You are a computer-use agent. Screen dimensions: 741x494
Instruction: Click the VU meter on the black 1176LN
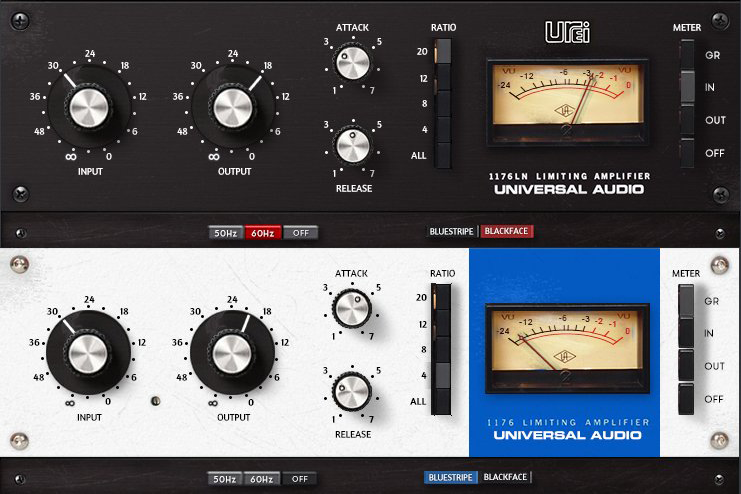(x=568, y=103)
